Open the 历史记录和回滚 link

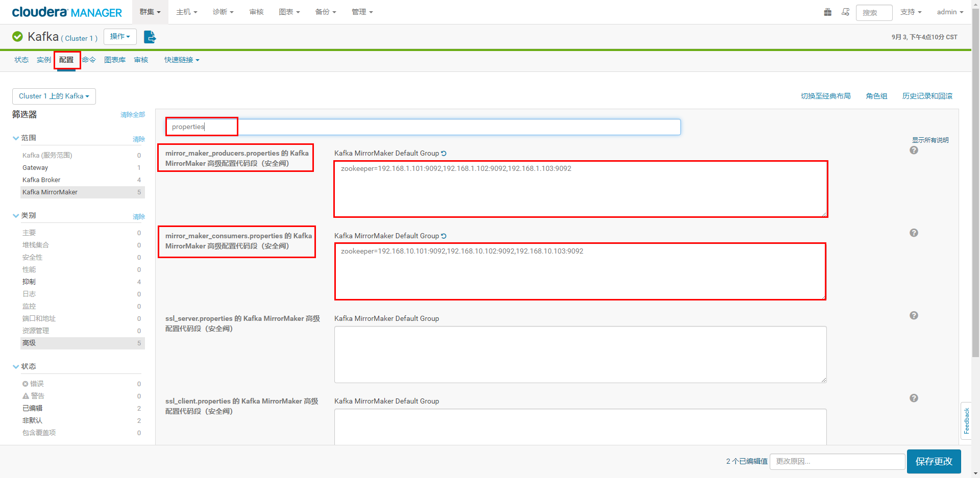click(927, 96)
